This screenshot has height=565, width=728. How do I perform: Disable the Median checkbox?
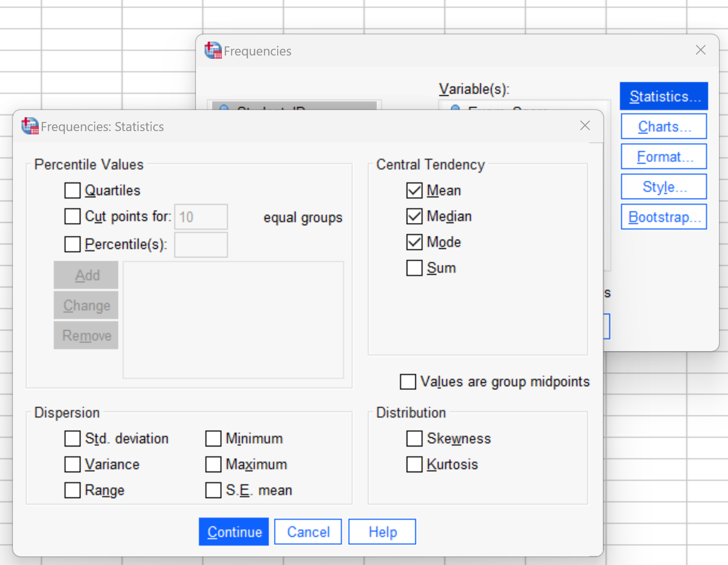pyautogui.click(x=414, y=216)
